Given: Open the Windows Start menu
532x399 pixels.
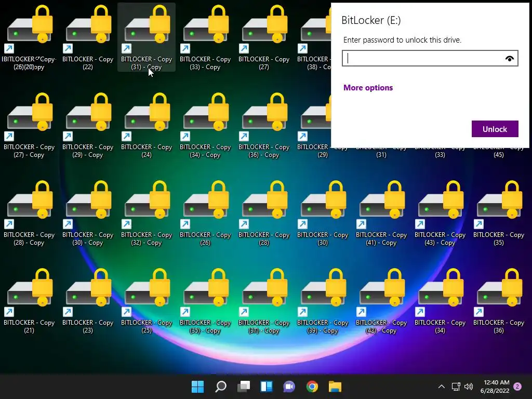Looking at the screenshot, I should [198, 387].
